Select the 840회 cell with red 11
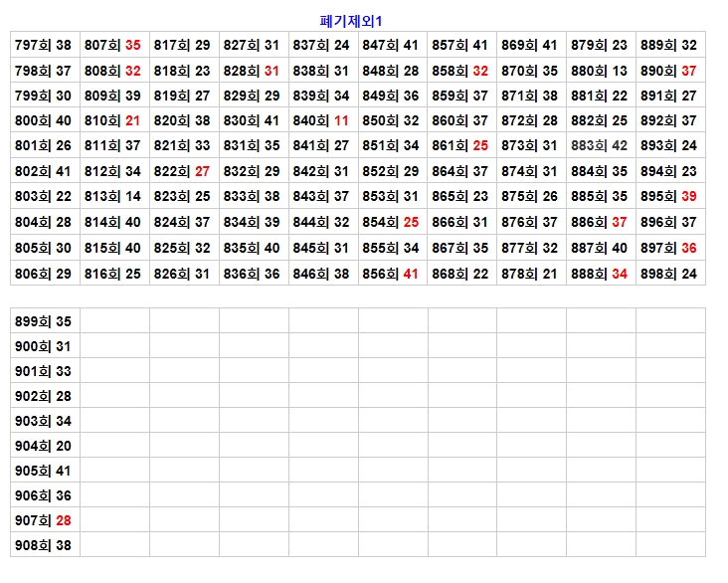 pyautogui.click(x=322, y=120)
